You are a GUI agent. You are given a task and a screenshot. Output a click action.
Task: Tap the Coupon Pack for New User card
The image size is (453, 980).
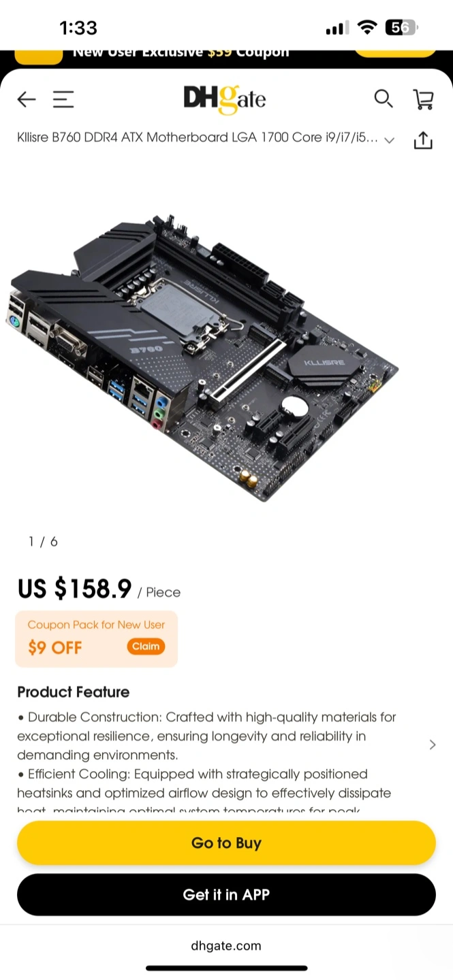[96, 639]
